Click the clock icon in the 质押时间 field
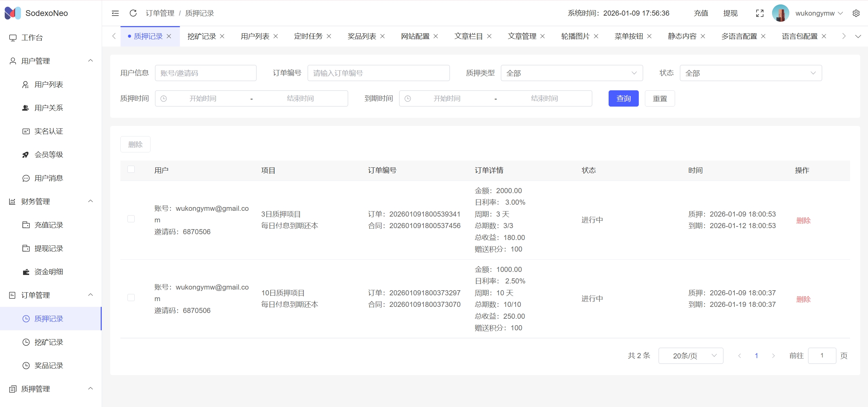This screenshot has height=407, width=868. (x=163, y=99)
